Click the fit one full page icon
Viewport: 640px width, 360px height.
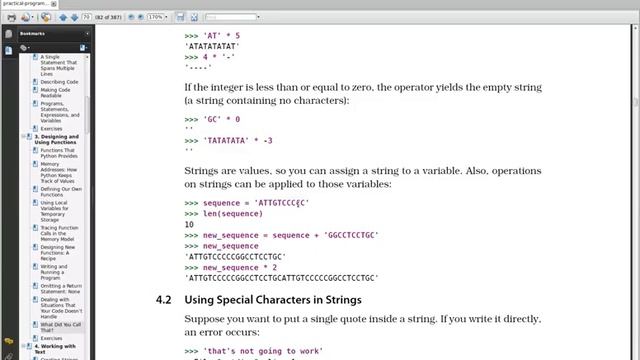pyautogui.click(x=194, y=17)
